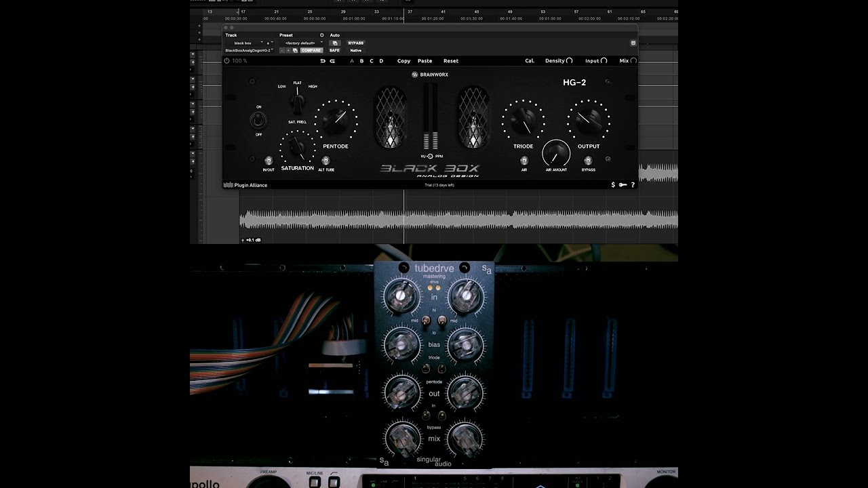Open the 'black box' track dropdown
The height and width of the screenshot is (488, 868).
coord(245,43)
